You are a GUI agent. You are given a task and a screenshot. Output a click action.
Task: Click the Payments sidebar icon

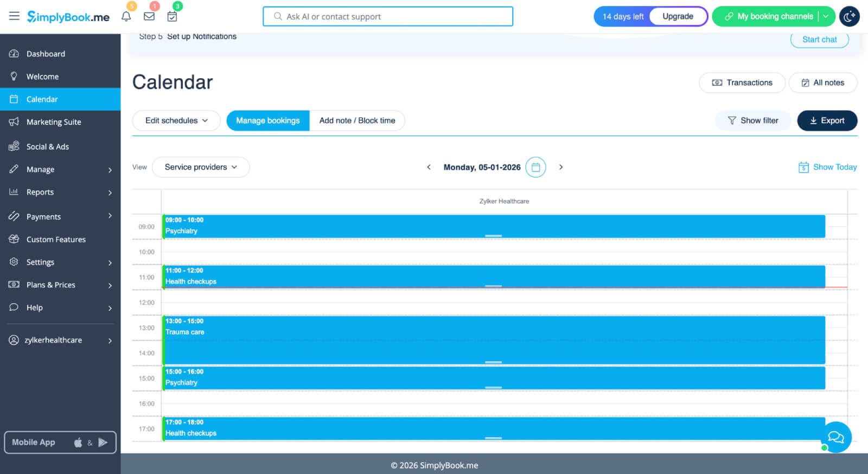[x=14, y=216]
